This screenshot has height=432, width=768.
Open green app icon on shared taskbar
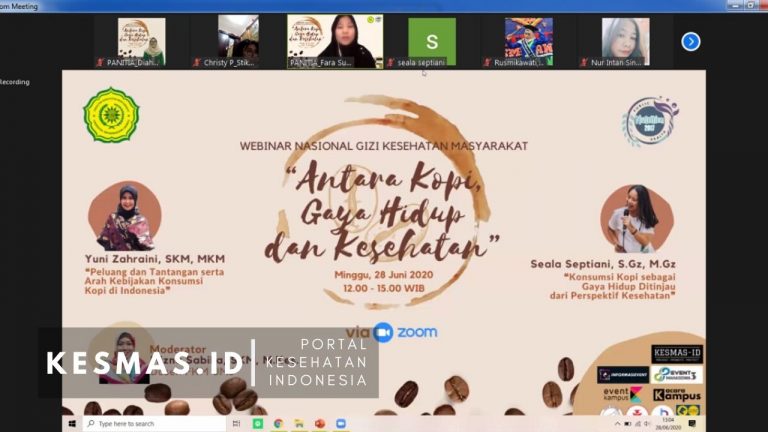click(x=258, y=424)
